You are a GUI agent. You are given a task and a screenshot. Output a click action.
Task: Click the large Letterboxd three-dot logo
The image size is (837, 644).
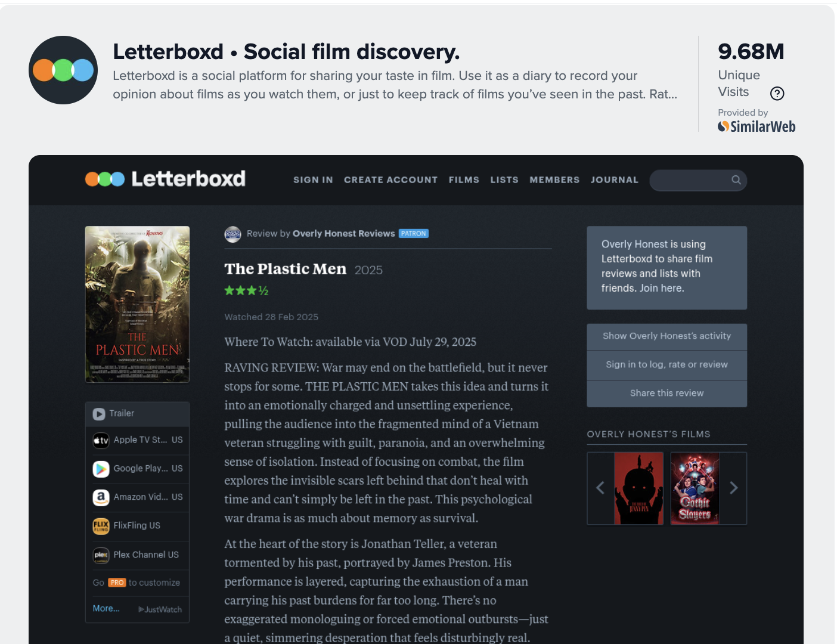63,70
